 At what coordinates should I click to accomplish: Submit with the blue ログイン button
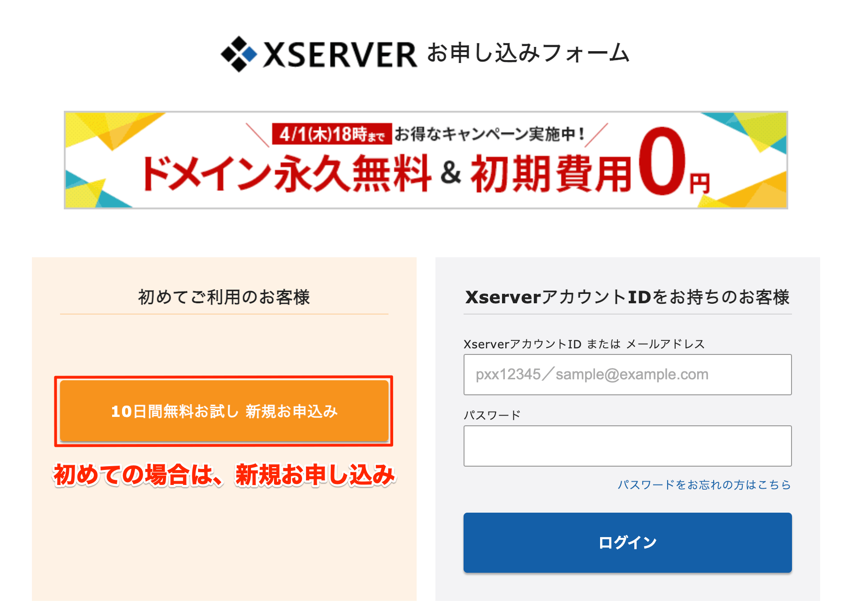tap(627, 543)
